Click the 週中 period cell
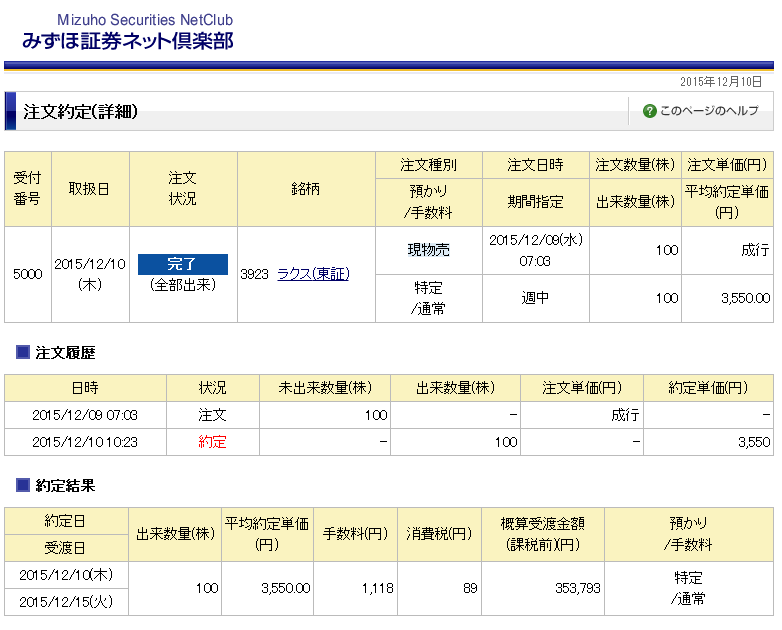 535,298
